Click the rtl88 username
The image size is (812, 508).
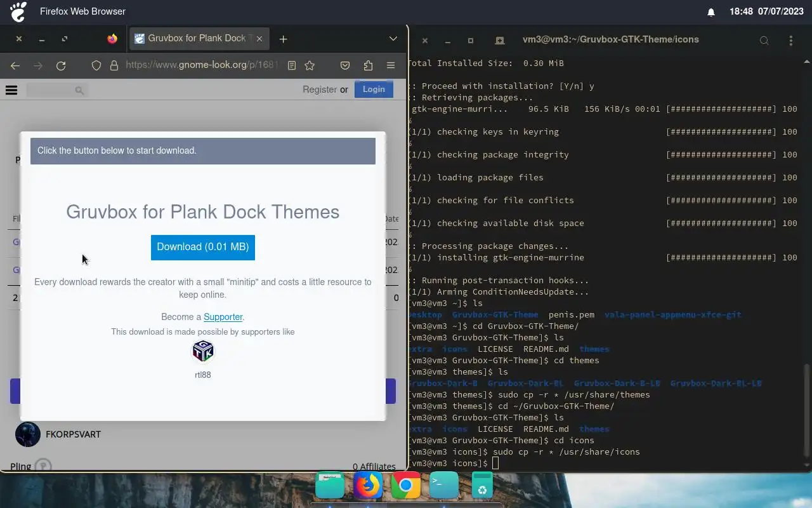[203, 375]
